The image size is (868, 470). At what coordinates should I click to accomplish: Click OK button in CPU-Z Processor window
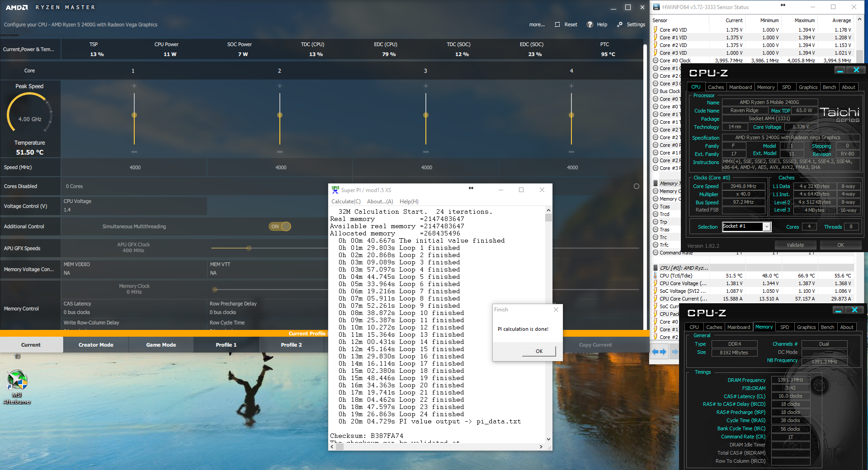840,245
